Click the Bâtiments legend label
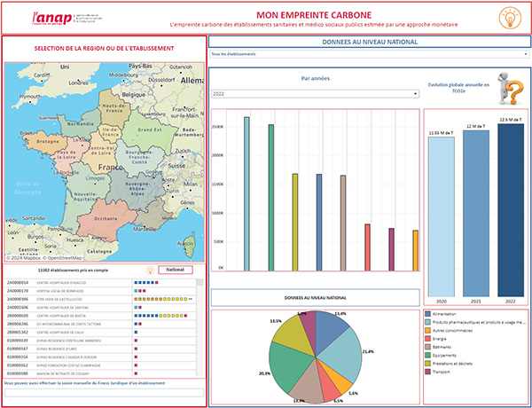The image size is (532, 408). pos(442,347)
